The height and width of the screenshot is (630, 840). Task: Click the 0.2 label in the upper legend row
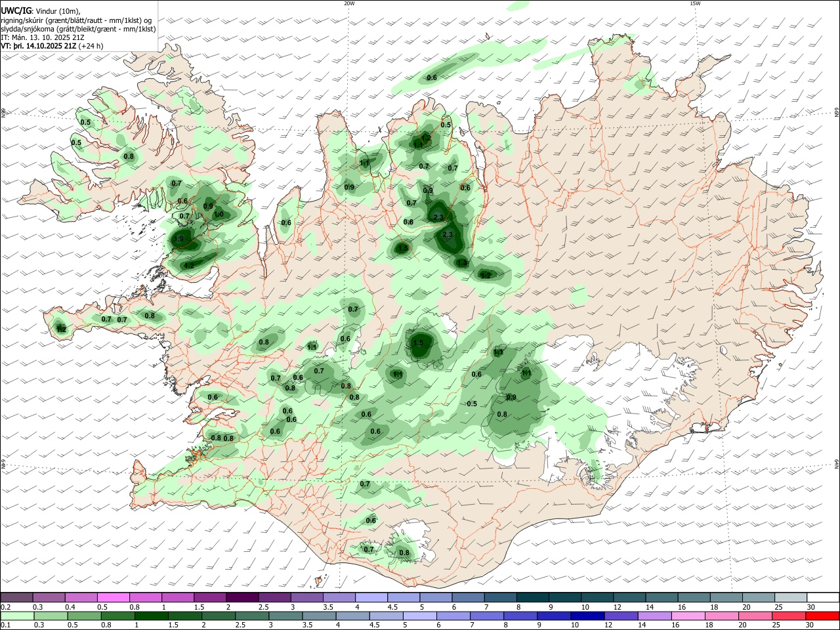tap(6, 607)
